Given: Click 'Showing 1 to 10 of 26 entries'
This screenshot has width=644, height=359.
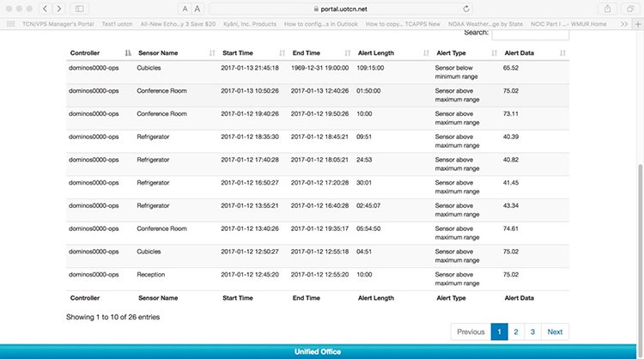Looking at the screenshot, I should coord(113,317).
